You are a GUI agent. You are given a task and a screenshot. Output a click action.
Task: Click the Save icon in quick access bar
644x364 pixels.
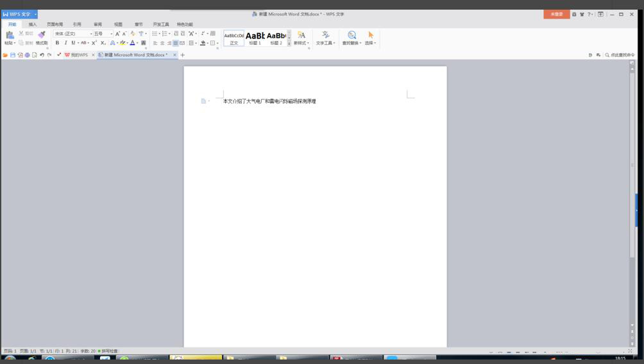[x=13, y=55]
